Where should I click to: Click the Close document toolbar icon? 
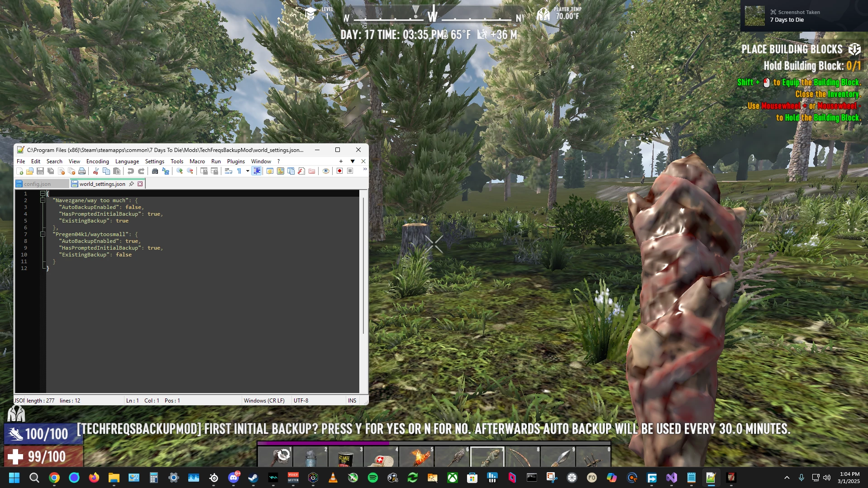[x=61, y=171]
